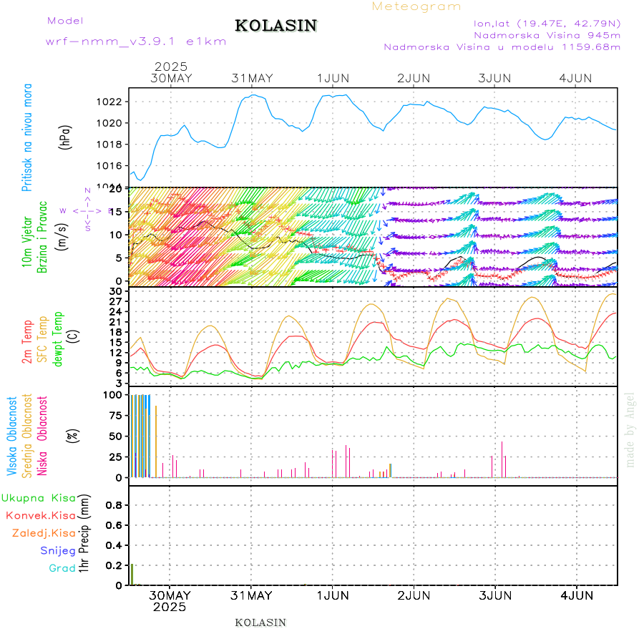Image resolution: width=644 pixels, height=644 pixels.
Task: Click "4JUN" on the bottom date axis
Action: (576, 596)
